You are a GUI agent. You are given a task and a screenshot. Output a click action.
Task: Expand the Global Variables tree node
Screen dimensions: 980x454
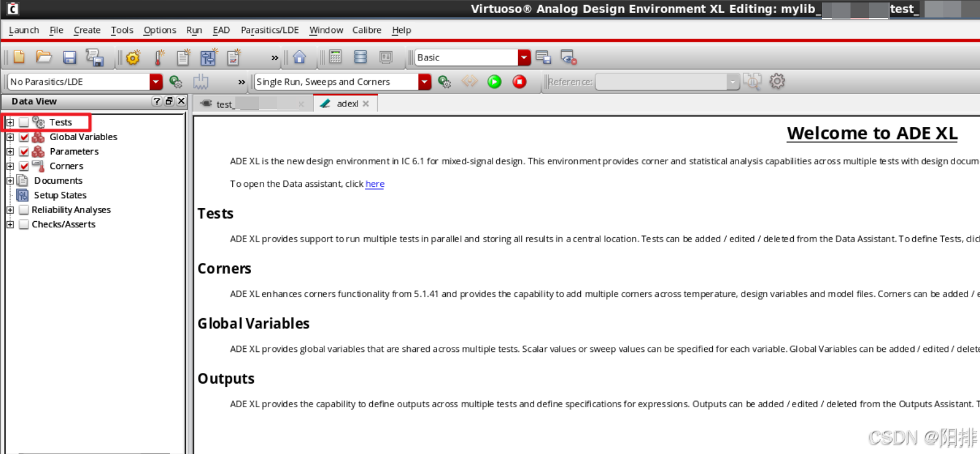10,137
